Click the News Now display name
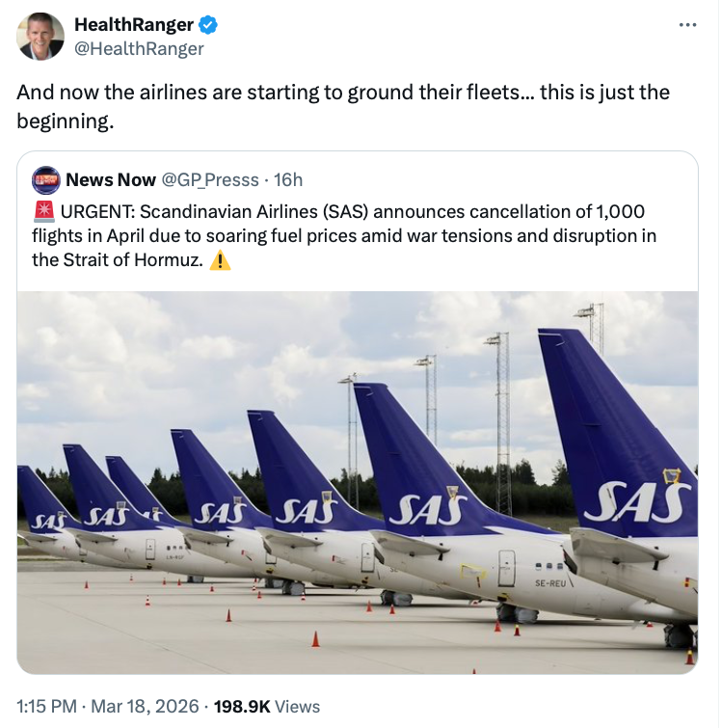 111,179
